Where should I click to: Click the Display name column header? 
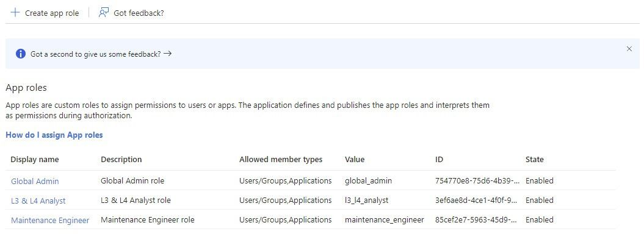pyautogui.click(x=35, y=160)
